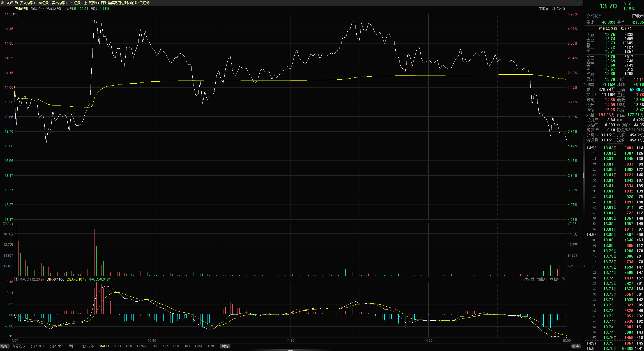Screen dimensions: 644x351
Task: Dismiss the 龙虎榜 notification bar
Action: pos(579,3)
